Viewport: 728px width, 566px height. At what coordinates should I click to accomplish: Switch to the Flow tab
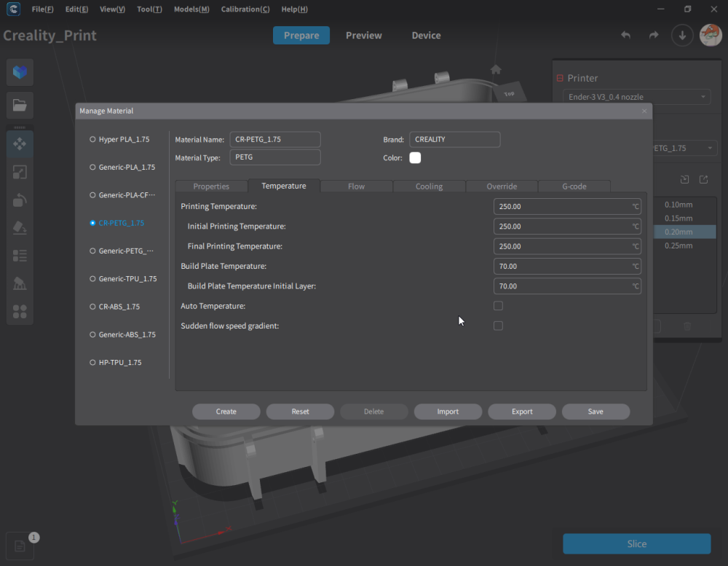[x=356, y=186]
